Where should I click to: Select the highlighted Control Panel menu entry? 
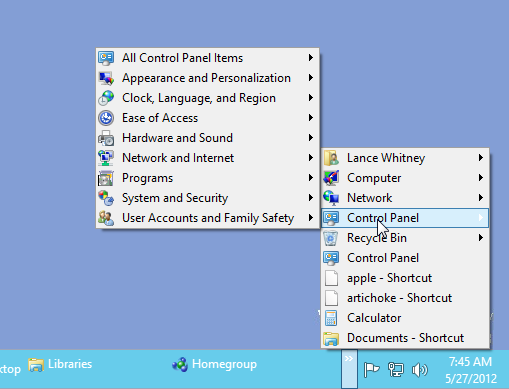[405, 218]
